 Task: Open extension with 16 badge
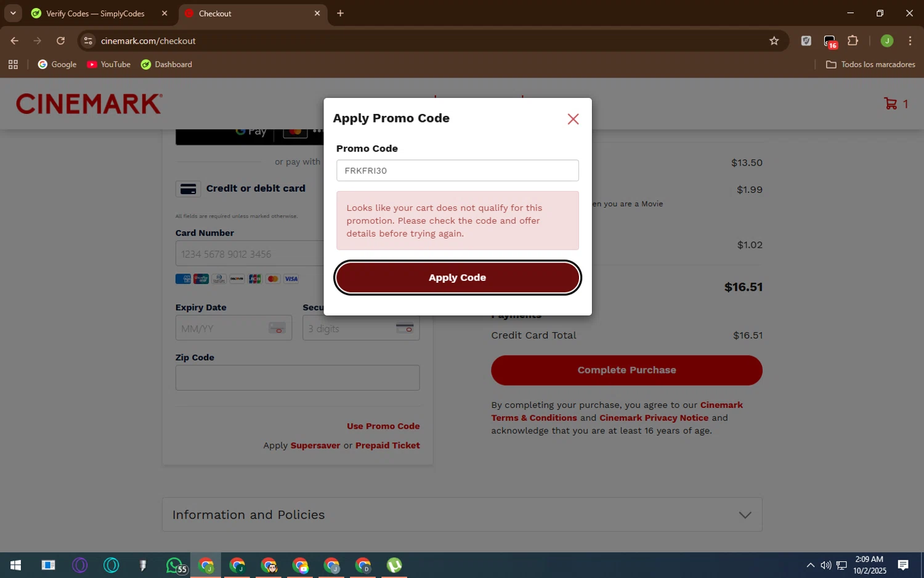tap(830, 41)
